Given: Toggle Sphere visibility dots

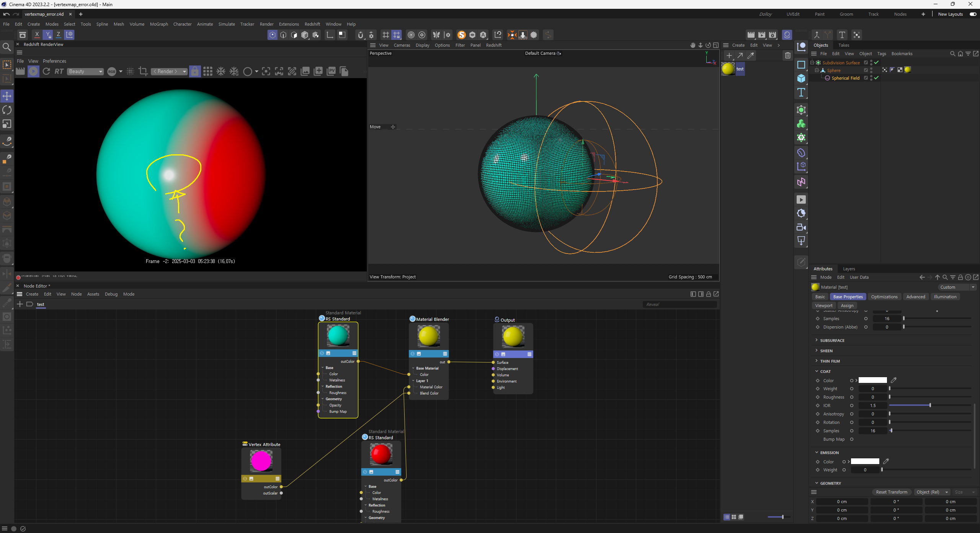Looking at the screenshot, I should click(x=872, y=70).
